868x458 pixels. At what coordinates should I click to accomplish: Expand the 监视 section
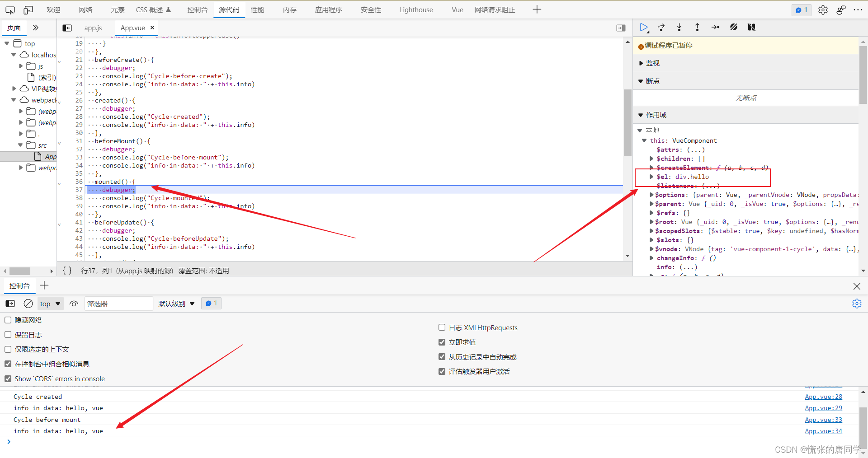click(641, 63)
